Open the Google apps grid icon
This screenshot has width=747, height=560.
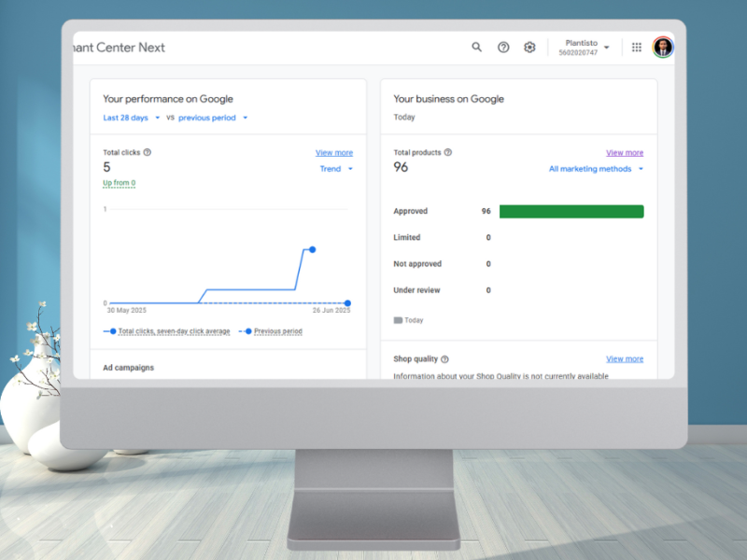tap(637, 48)
